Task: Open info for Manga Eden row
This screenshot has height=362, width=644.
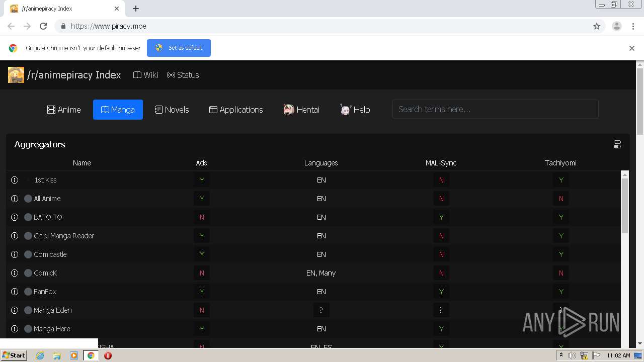Action: (15, 310)
